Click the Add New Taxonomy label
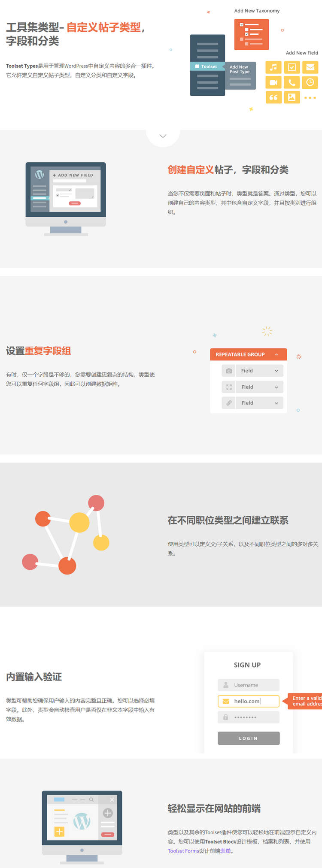The height and width of the screenshot is (868, 322). pos(257,11)
